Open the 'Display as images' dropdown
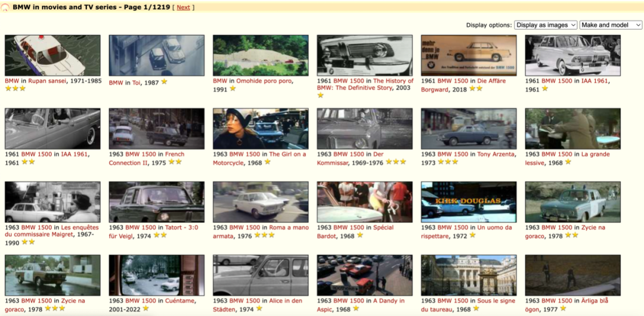This screenshot has width=644, height=316. click(x=546, y=25)
